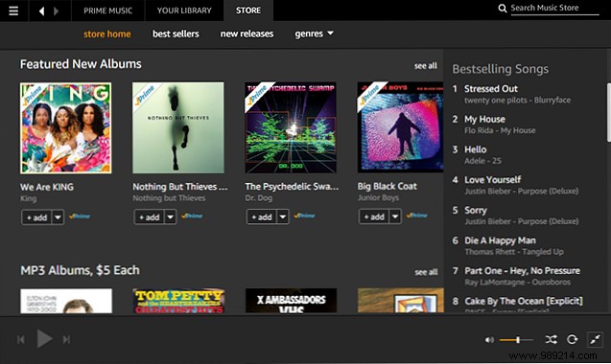Select the Store tab
The width and height of the screenshot is (611, 364).
coord(248,11)
